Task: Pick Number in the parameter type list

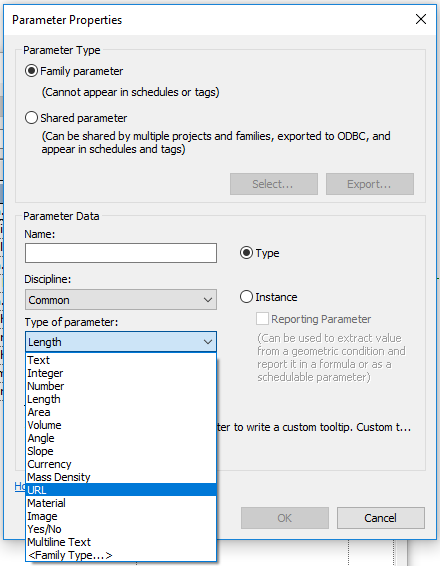Action: [x=121, y=386]
